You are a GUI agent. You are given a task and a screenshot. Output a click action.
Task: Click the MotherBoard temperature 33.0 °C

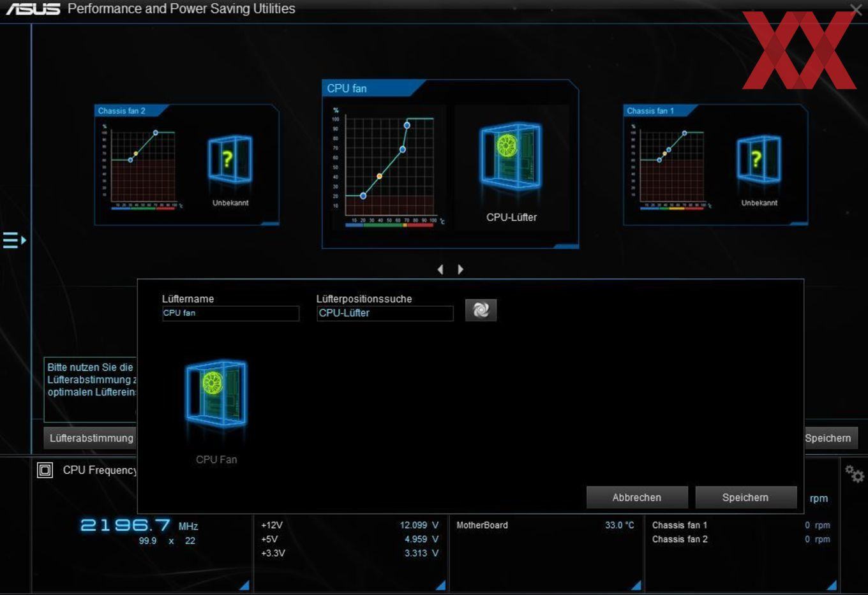click(620, 525)
